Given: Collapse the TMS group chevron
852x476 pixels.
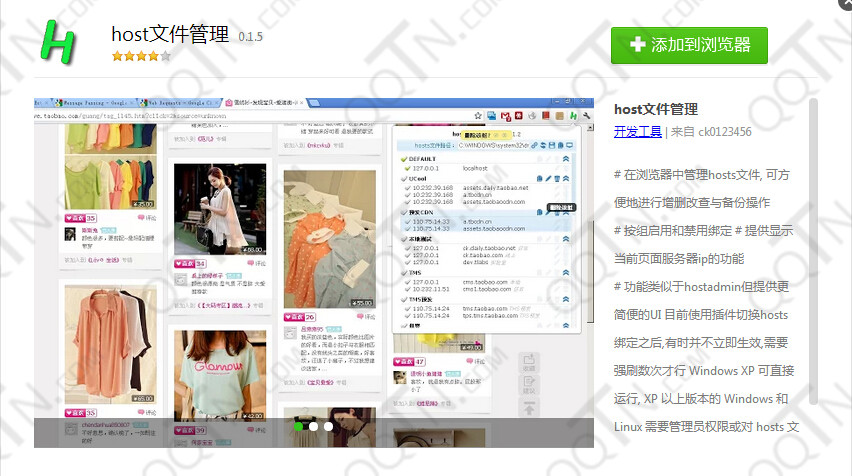Looking at the screenshot, I should point(566,271).
